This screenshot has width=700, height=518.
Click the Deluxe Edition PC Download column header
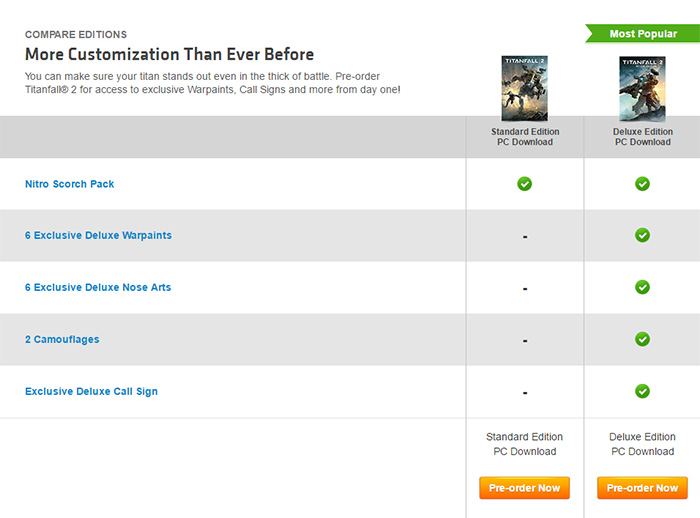(643, 137)
